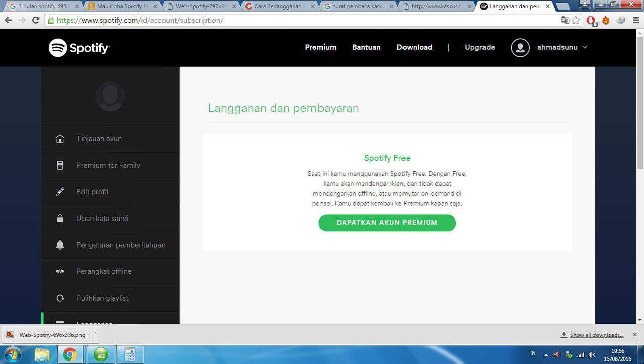Click Show all downloads link

(x=596, y=335)
